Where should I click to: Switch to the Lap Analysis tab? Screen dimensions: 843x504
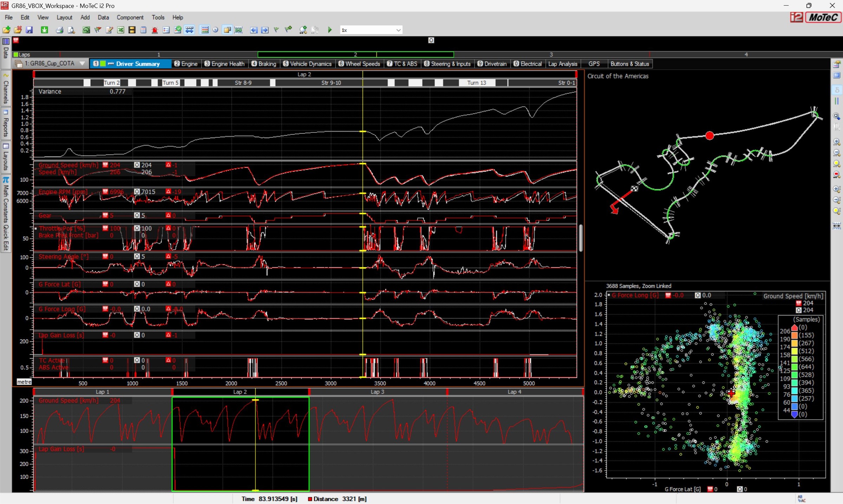point(563,64)
